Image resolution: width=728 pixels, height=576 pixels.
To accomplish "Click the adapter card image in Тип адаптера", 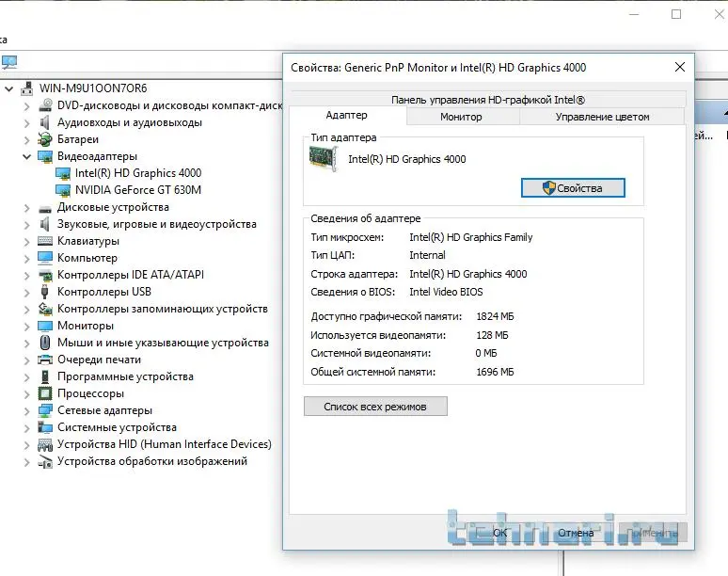I will [x=324, y=158].
